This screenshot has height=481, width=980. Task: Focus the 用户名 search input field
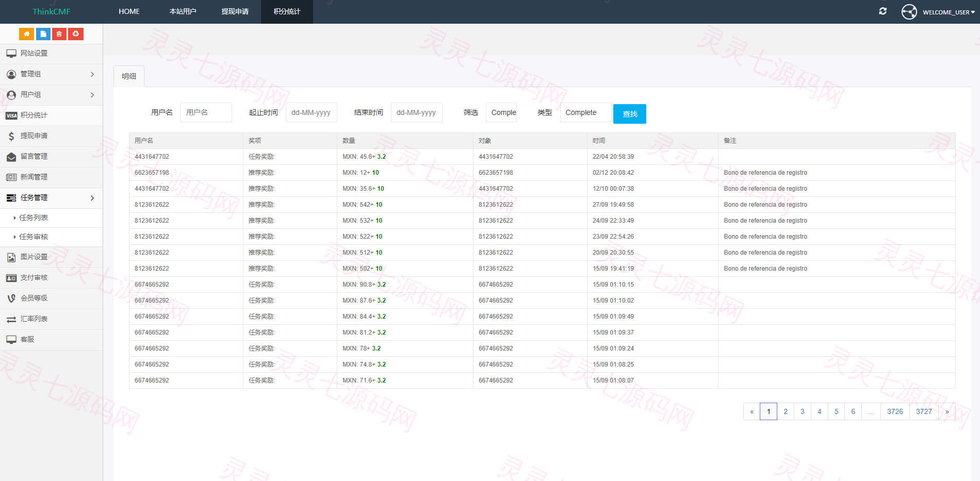(x=206, y=112)
